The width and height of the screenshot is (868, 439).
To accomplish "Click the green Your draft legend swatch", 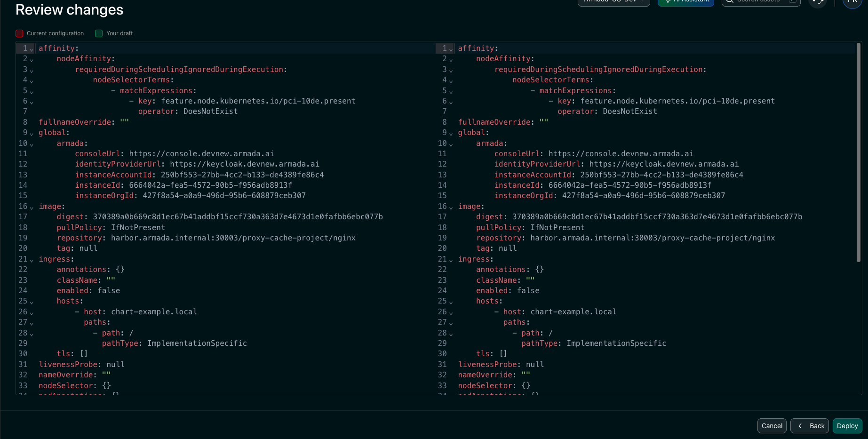I will click(99, 33).
